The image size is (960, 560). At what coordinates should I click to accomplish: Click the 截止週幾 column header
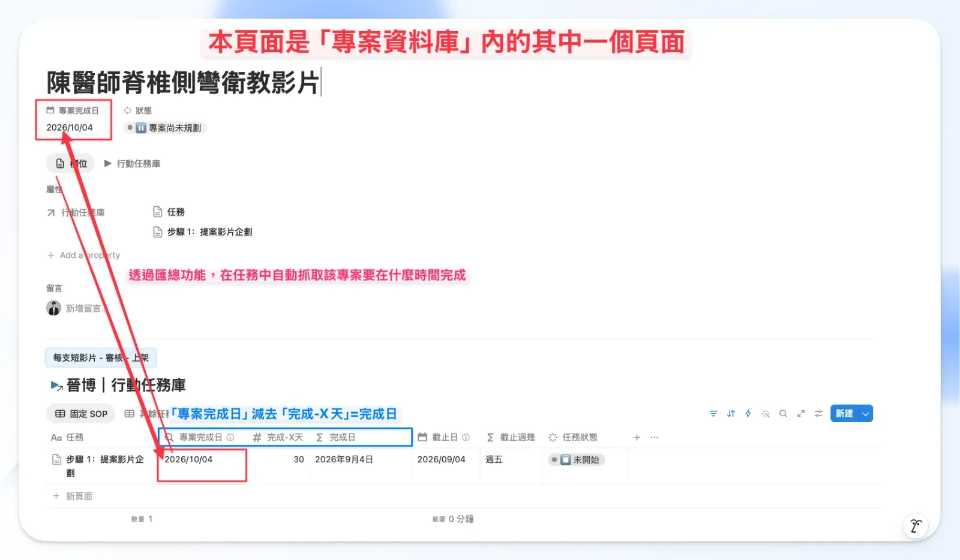pos(511,438)
